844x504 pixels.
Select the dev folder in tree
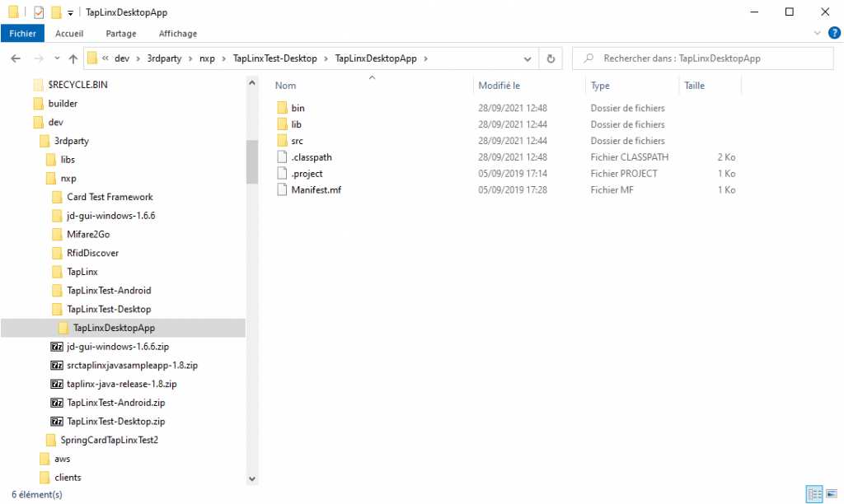pyautogui.click(x=55, y=122)
